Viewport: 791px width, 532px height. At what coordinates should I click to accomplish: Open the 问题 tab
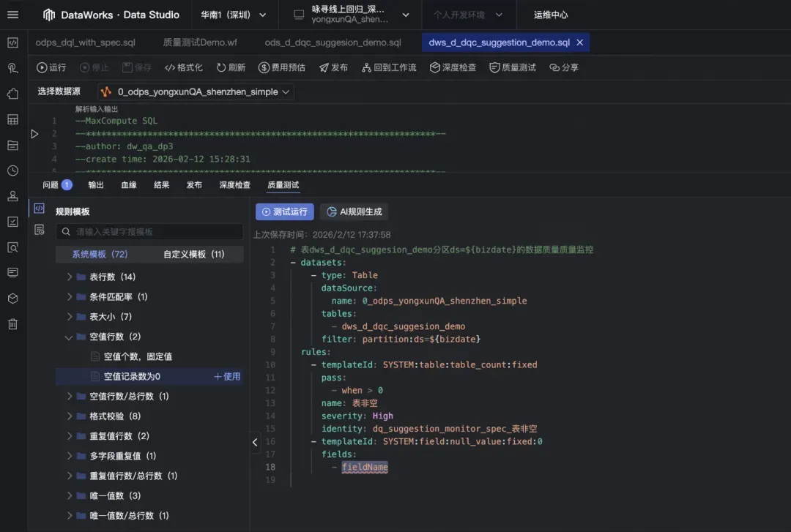pos(57,185)
